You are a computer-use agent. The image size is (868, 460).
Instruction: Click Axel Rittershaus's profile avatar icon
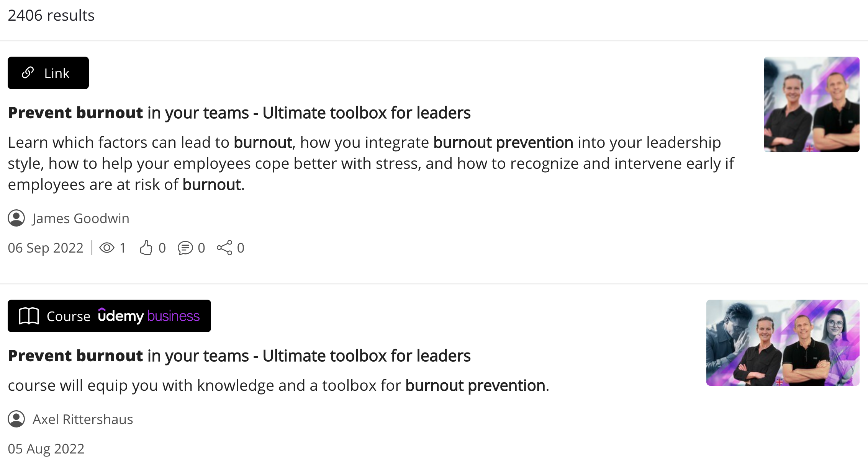pyautogui.click(x=16, y=419)
